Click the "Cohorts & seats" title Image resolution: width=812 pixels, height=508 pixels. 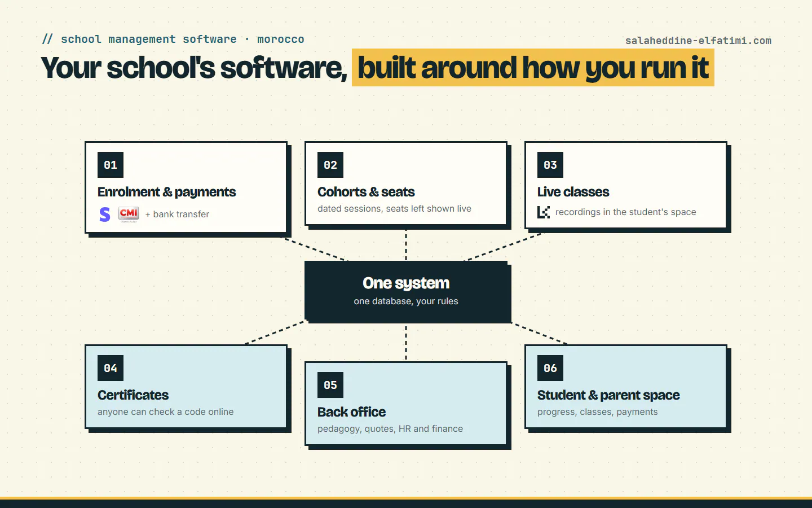coord(366,192)
